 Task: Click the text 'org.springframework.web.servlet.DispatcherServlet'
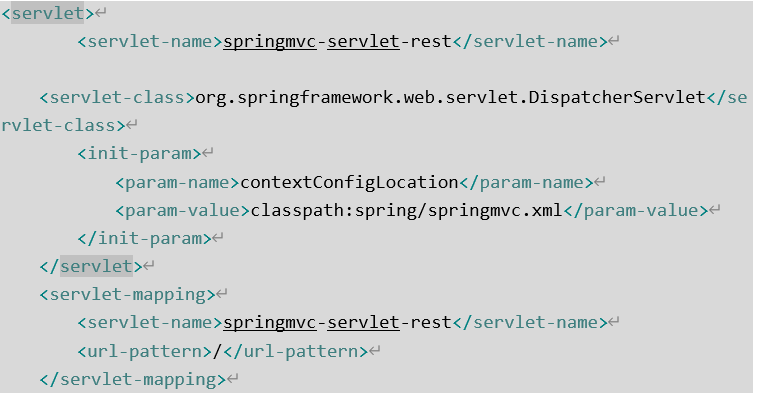(x=450, y=98)
